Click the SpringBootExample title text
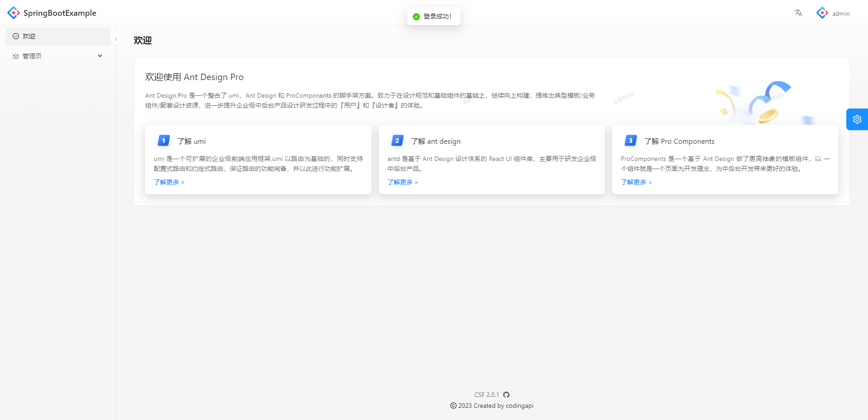 click(x=60, y=13)
